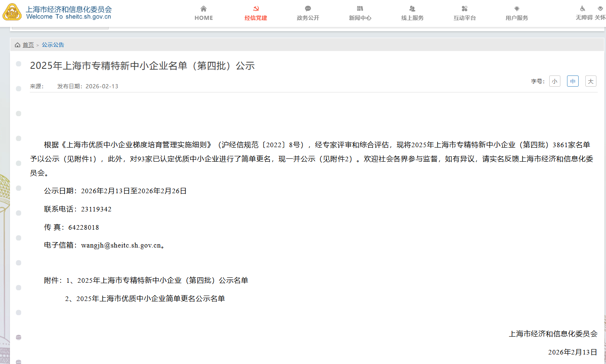Open the 新闻中心 menu label
Screen dimensions: 606x364
click(360, 18)
